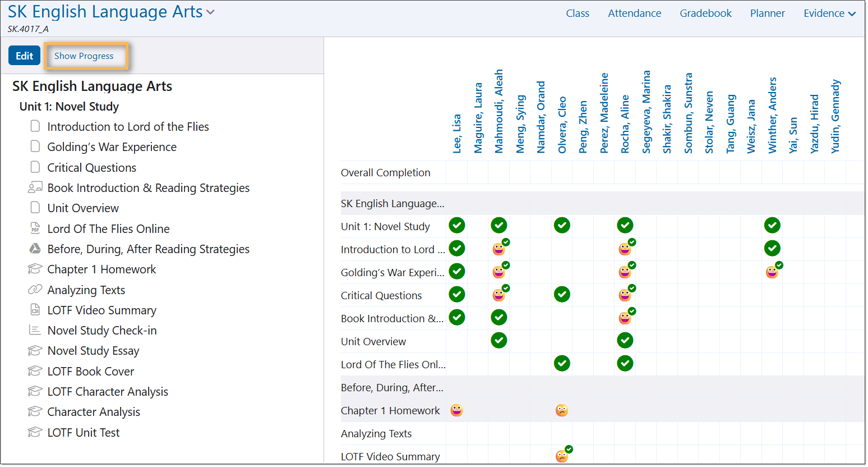868x467 pixels.
Task: Click Lee, Lisa's smiley face on Chapter 1 Homework
Action: 457,410
